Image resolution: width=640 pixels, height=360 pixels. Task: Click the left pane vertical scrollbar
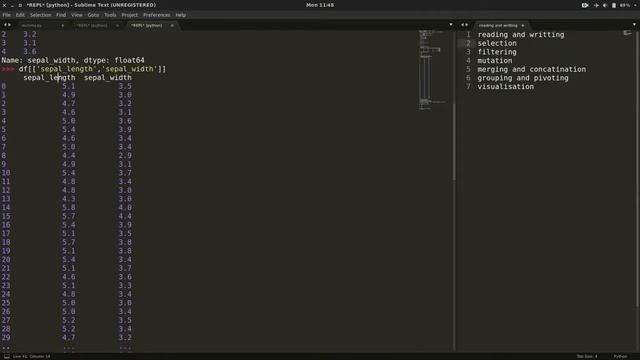pos(453,141)
